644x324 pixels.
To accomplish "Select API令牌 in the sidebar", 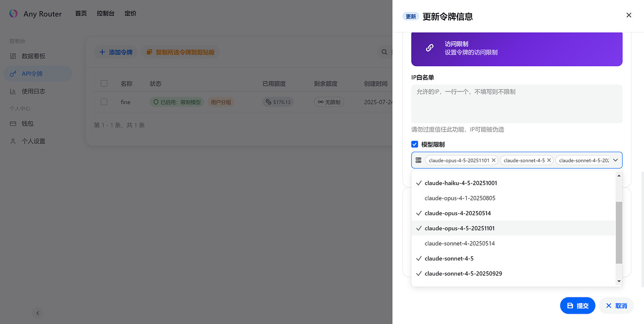I will point(37,74).
